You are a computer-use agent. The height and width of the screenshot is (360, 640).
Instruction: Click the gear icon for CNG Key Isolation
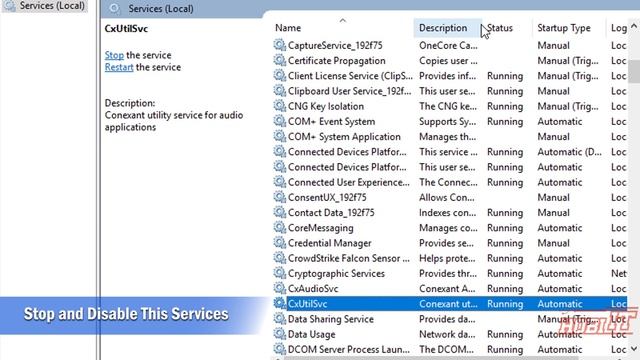280,106
